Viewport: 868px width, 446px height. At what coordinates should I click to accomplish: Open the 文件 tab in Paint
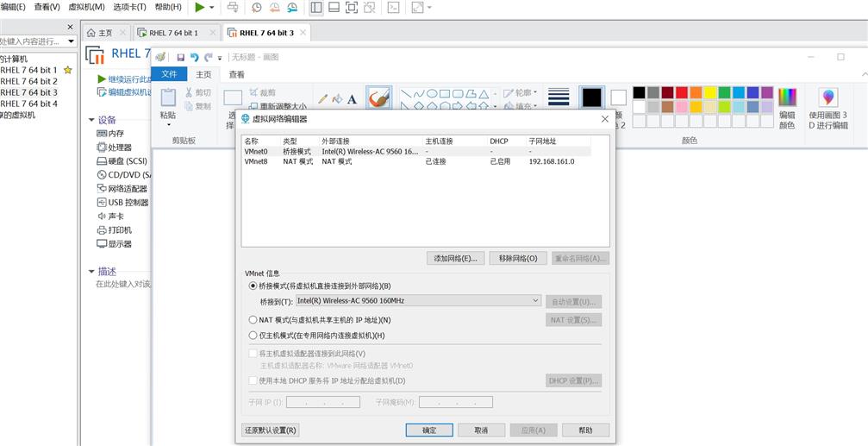[x=169, y=74]
